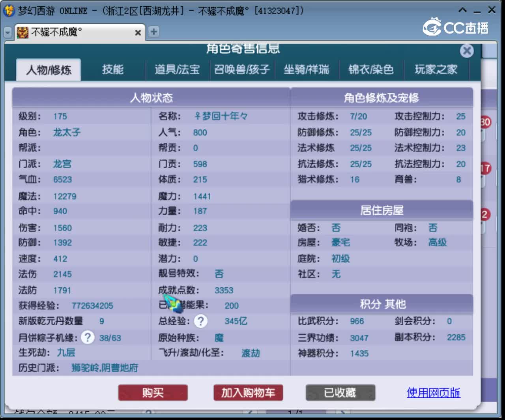Screen dimensions: 505x420
Task: Click the 成就点数 value 3353
Action: 224,290
